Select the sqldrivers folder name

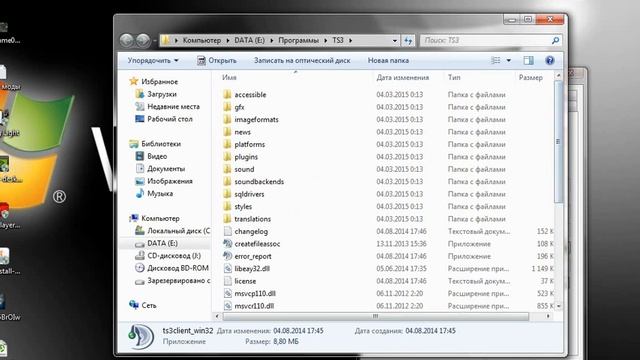(249, 194)
